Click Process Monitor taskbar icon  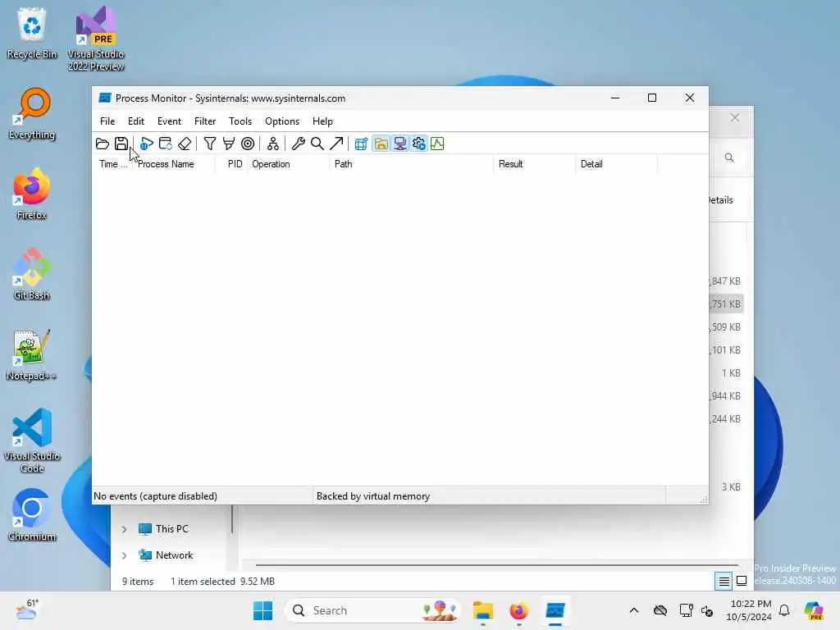555,610
